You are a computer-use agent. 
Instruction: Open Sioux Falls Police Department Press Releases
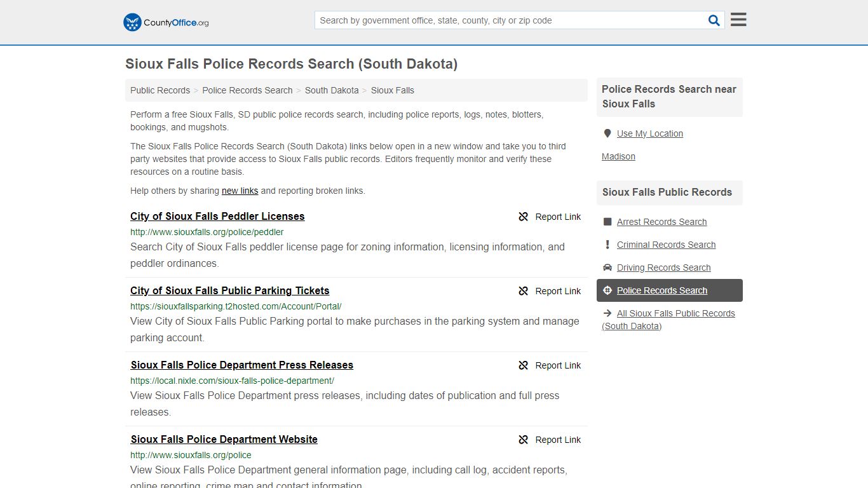coord(242,365)
